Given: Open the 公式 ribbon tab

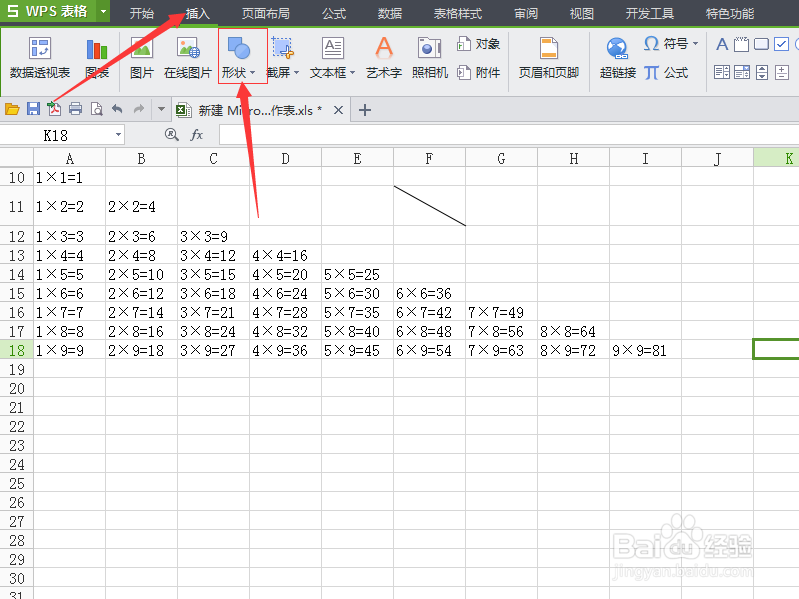Looking at the screenshot, I should click(334, 13).
